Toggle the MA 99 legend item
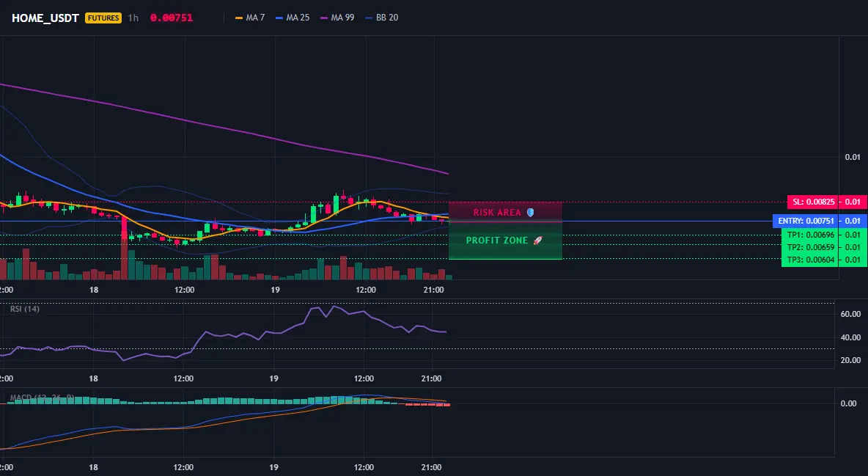The height and width of the screenshot is (476, 868). (338, 18)
